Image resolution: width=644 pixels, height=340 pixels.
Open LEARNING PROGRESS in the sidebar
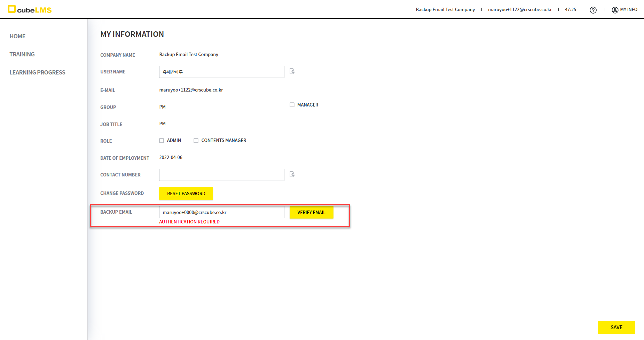click(x=37, y=72)
